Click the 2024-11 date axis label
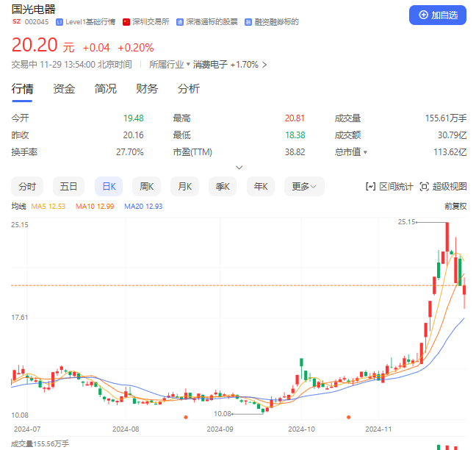This screenshot has height=450, width=476. pyautogui.click(x=378, y=429)
